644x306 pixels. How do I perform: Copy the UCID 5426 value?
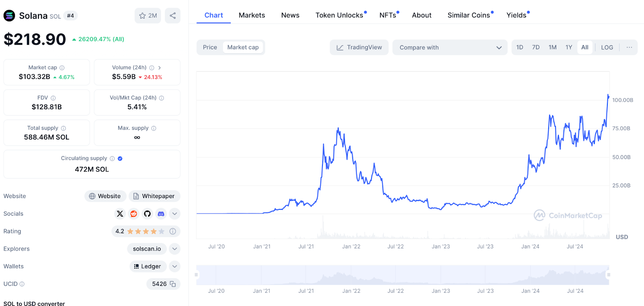click(173, 284)
